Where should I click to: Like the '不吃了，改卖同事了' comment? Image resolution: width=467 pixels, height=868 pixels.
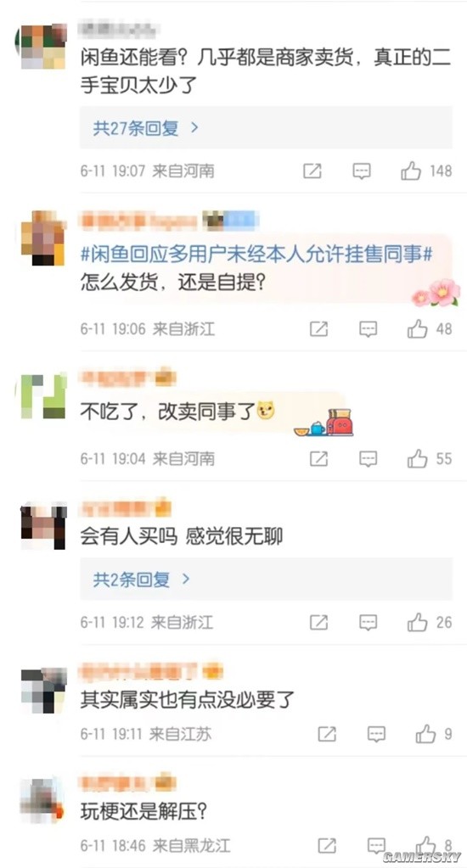418,458
